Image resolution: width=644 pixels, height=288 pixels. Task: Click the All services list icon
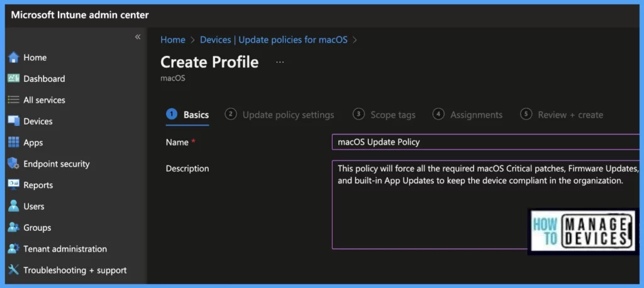pyautogui.click(x=14, y=100)
